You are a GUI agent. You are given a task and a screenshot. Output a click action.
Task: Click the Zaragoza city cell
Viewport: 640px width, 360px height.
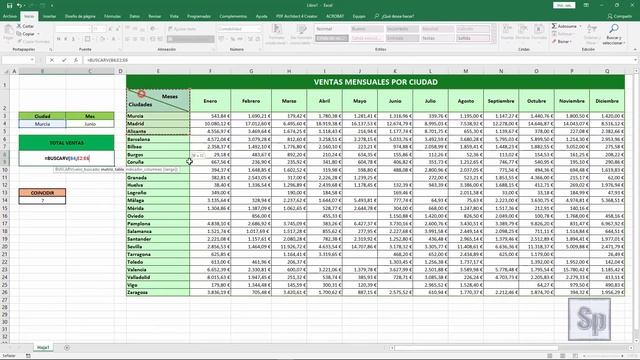point(158,292)
